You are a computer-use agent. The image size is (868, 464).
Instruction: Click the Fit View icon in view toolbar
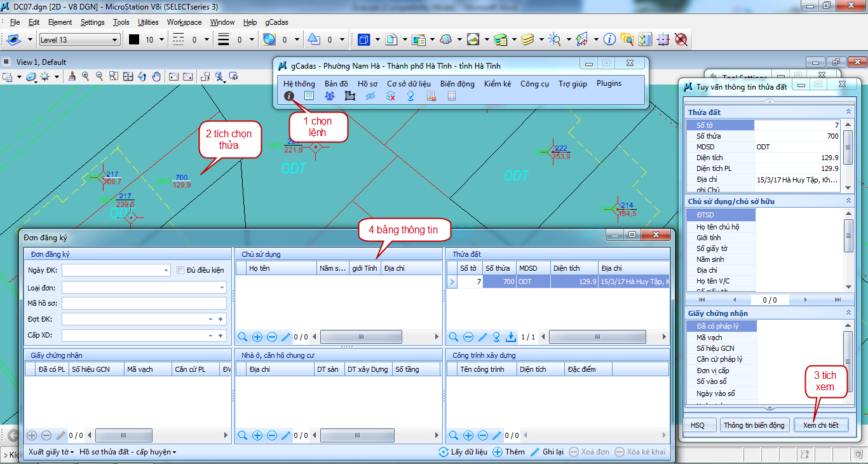click(x=128, y=76)
